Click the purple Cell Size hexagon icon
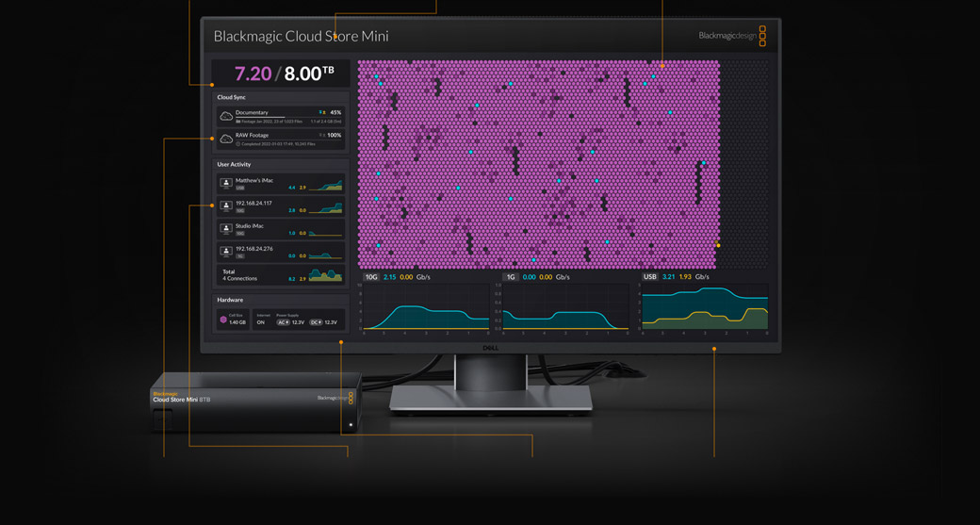 coord(223,320)
